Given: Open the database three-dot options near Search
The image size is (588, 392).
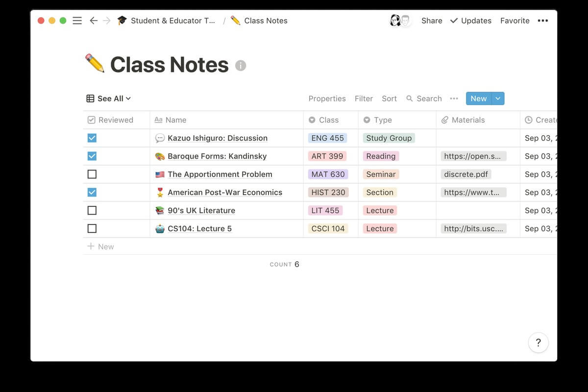Looking at the screenshot, I should click(x=454, y=98).
